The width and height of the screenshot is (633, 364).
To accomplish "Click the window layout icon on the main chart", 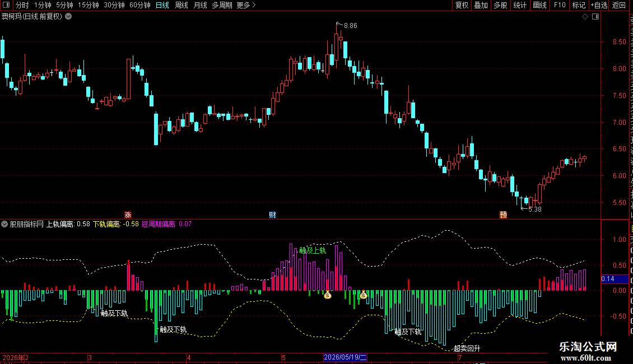I will click(595, 17).
